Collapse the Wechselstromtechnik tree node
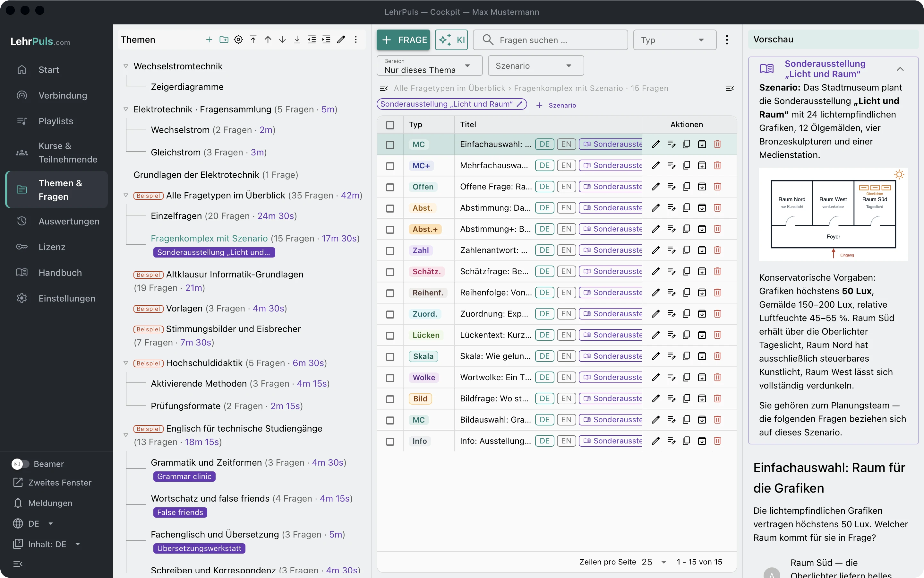 (x=126, y=66)
